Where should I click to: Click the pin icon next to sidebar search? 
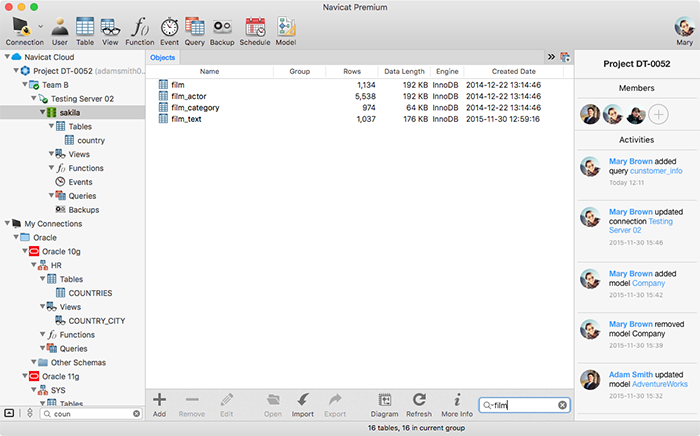pos(30,413)
